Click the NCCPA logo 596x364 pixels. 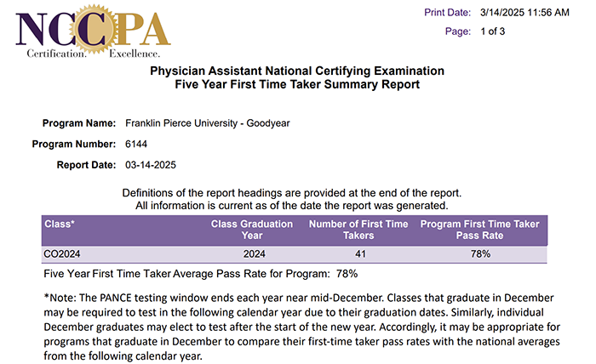93,31
